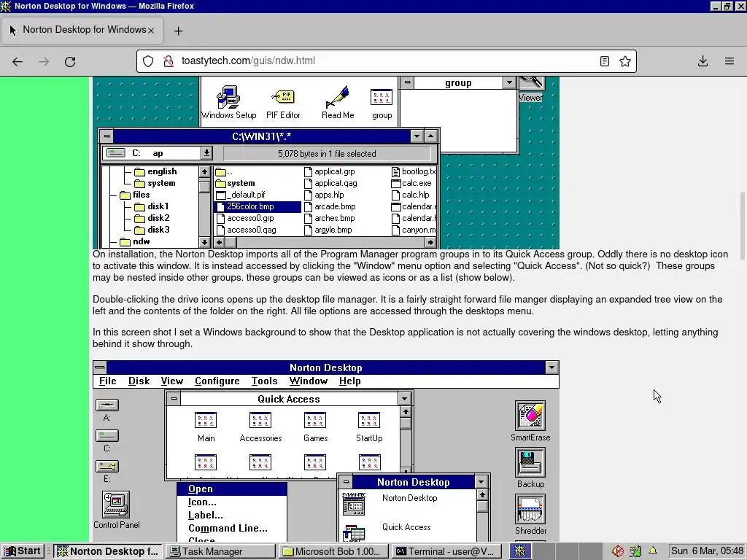This screenshot has height=560, width=747.
Task: Open Quick Access window control-menu box
Action: (x=174, y=399)
